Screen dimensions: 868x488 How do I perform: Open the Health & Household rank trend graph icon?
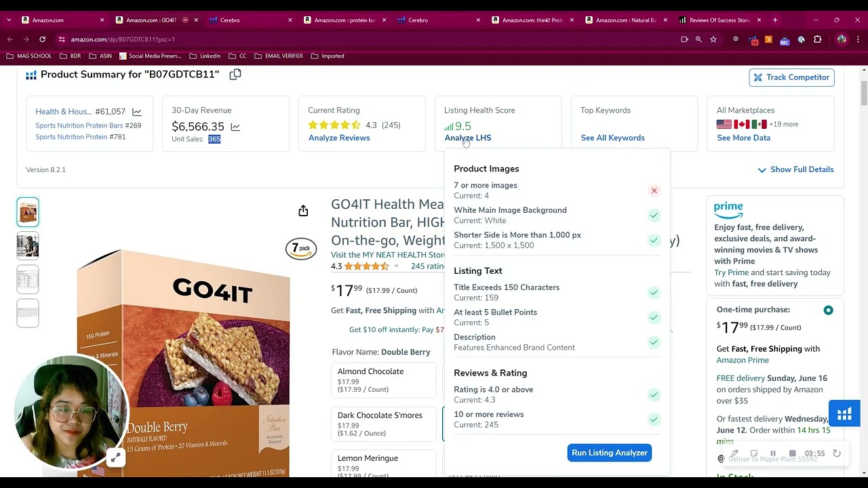(137, 112)
